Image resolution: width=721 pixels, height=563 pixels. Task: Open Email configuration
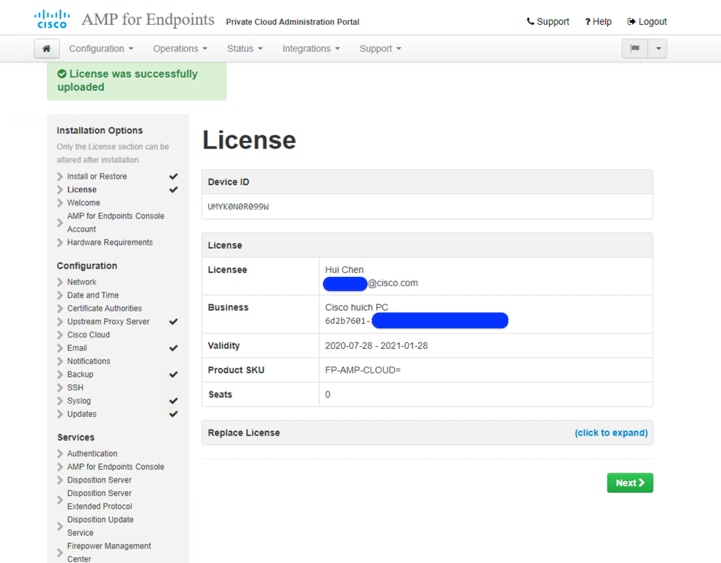pos(77,348)
